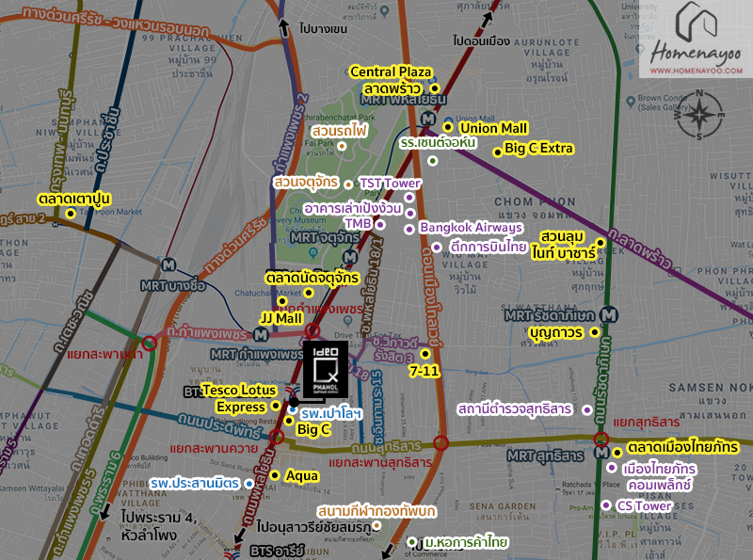Click the yellow dot beside Aqua
The image size is (753, 560).
275,475
